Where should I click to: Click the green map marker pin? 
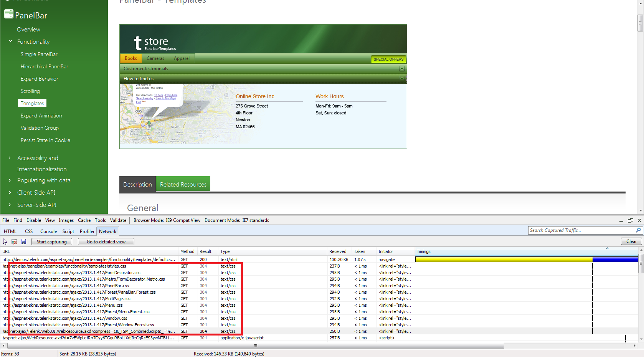click(x=149, y=124)
